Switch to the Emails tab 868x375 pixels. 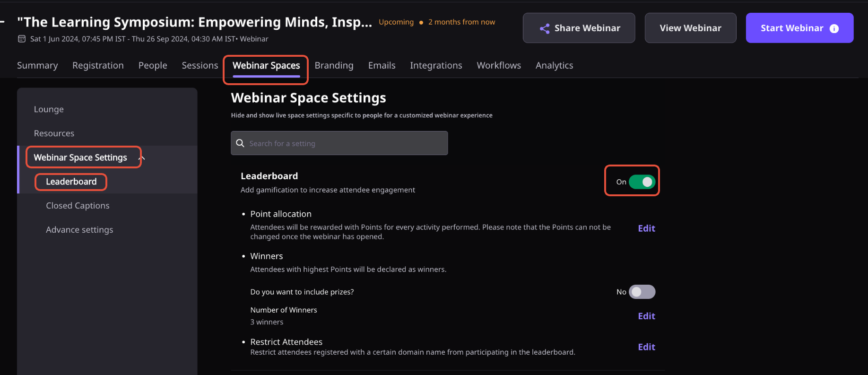pyautogui.click(x=382, y=65)
